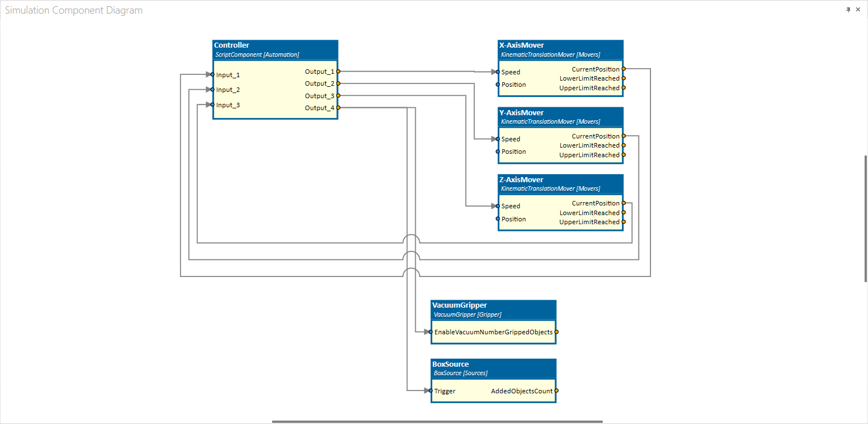Click EnableVacuum input port of VacuumGripper
Image resolution: width=868 pixels, height=424 pixels.
(431, 332)
